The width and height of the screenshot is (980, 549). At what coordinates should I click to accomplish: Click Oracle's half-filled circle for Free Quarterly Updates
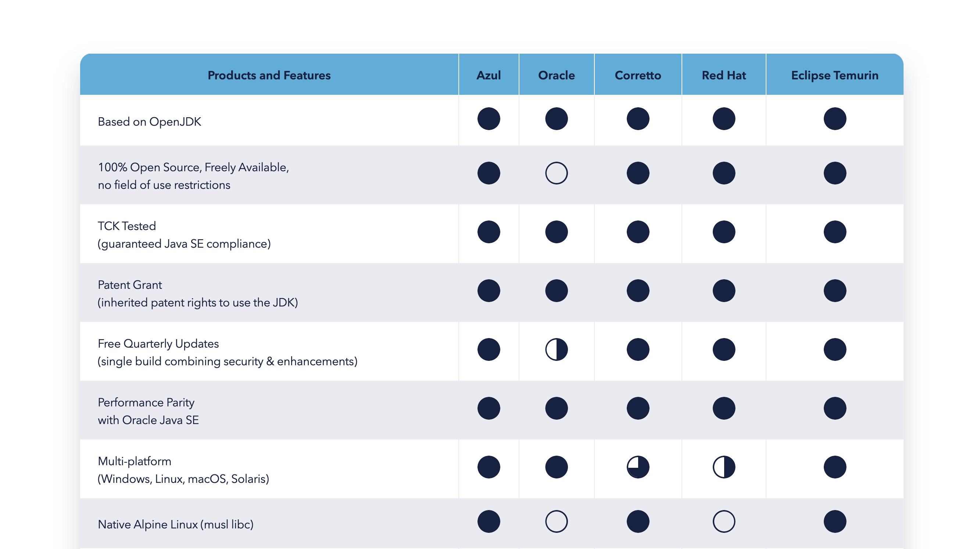556,349
